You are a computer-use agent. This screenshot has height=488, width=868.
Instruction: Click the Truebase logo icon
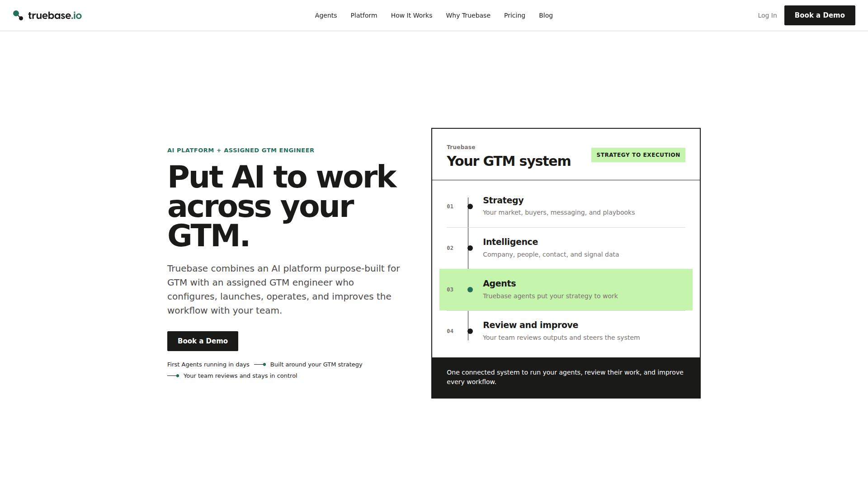[x=18, y=15]
